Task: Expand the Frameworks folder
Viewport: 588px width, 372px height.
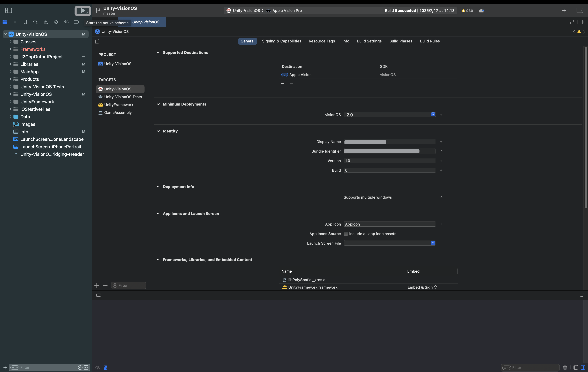Action: pyautogui.click(x=10, y=49)
